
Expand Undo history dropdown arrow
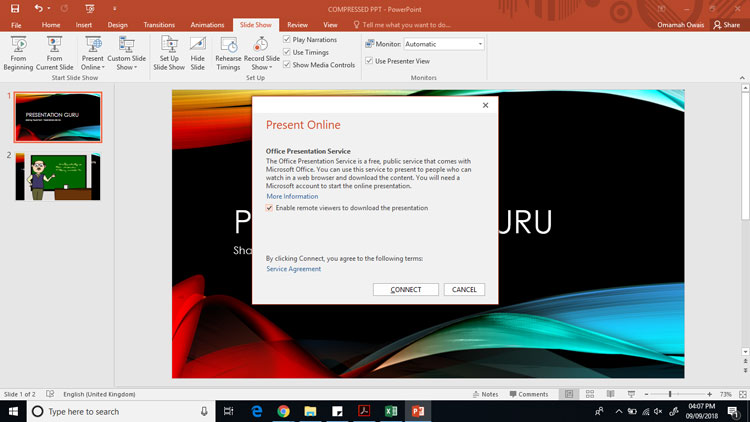pos(49,9)
